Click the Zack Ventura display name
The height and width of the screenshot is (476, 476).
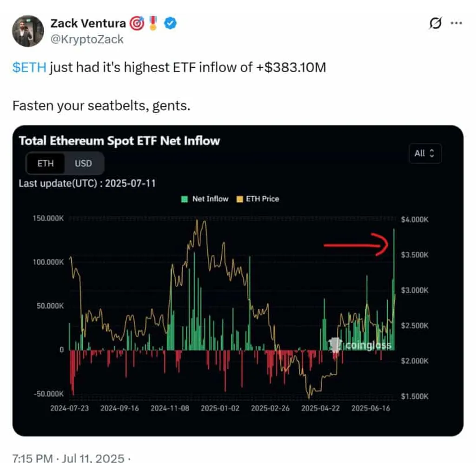(88, 23)
